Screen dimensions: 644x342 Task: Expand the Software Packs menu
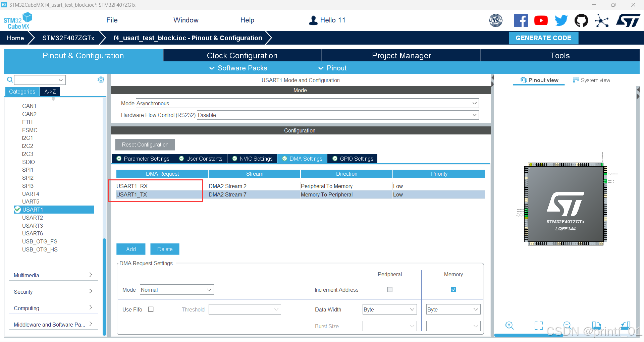coord(238,68)
